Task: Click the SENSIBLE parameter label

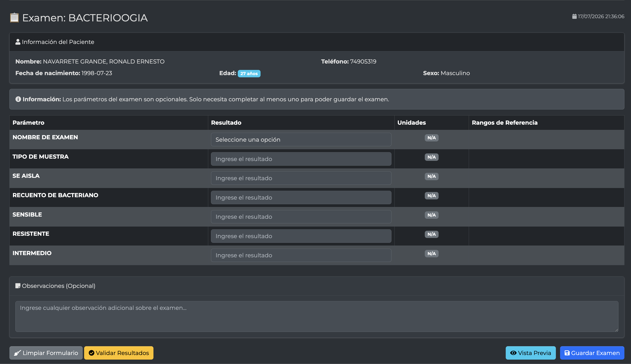Action: click(27, 215)
